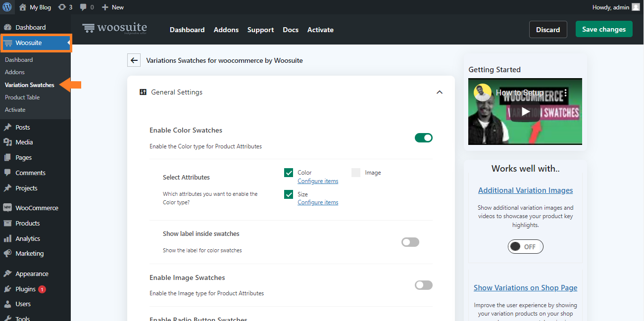
Task: Turn on Enable Image Swatches toggle
Action: [x=424, y=285]
